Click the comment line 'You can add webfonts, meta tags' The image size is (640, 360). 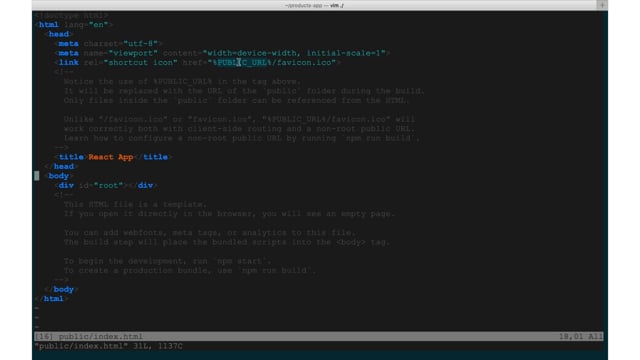[x=209, y=233]
